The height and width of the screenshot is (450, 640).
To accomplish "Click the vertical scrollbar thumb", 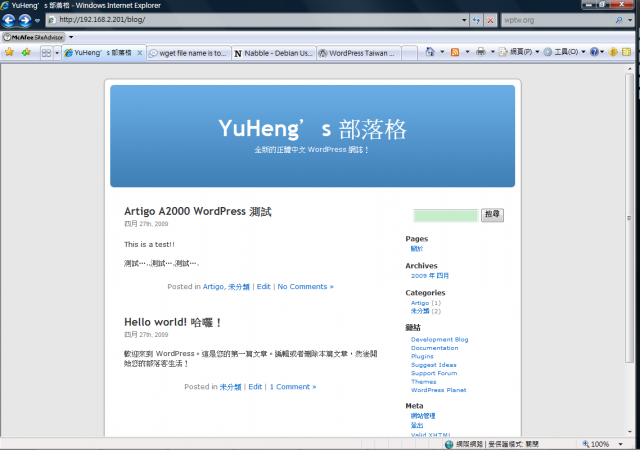I will [x=629, y=218].
